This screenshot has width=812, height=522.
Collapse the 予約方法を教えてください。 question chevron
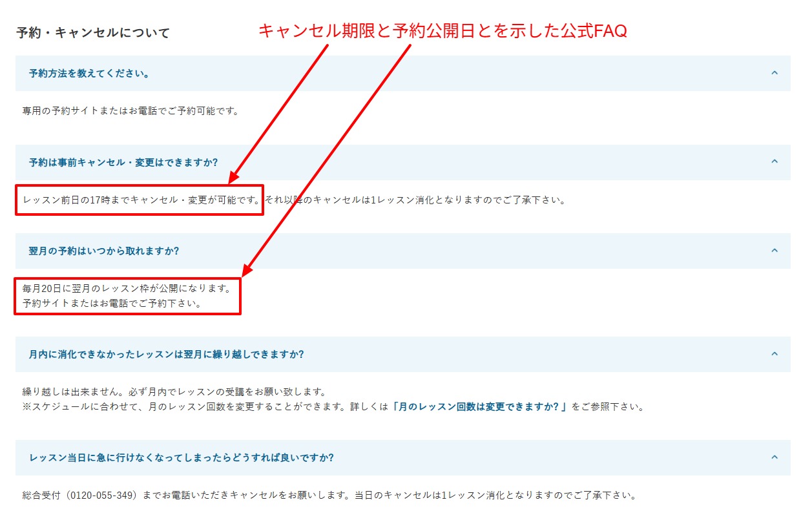point(775,73)
